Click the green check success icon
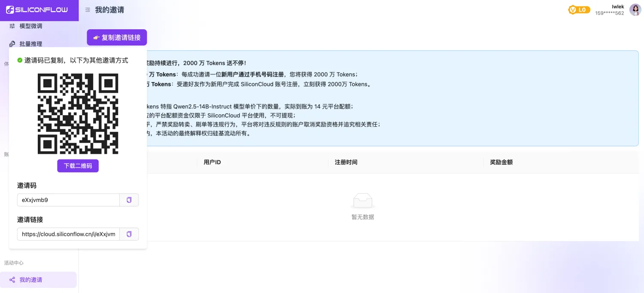This screenshot has width=644, height=293. pyautogui.click(x=20, y=60)
